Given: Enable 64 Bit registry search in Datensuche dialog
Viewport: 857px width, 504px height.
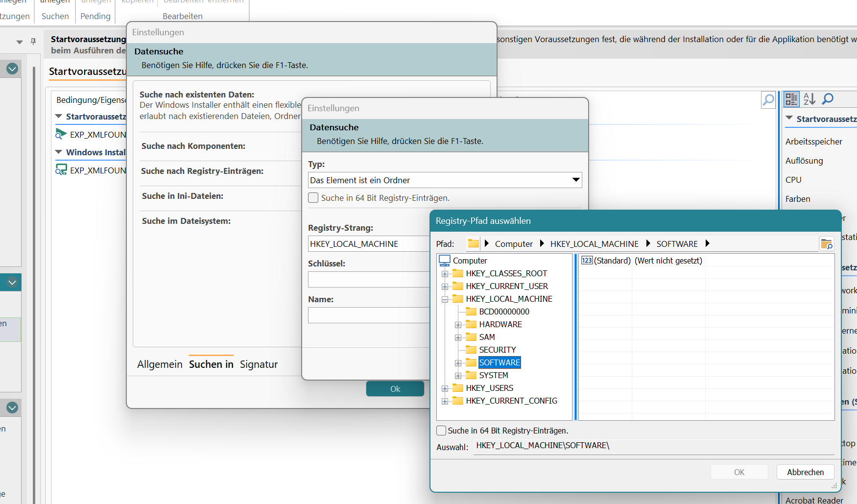Looking at the screenshot, I should pos(313,198).
